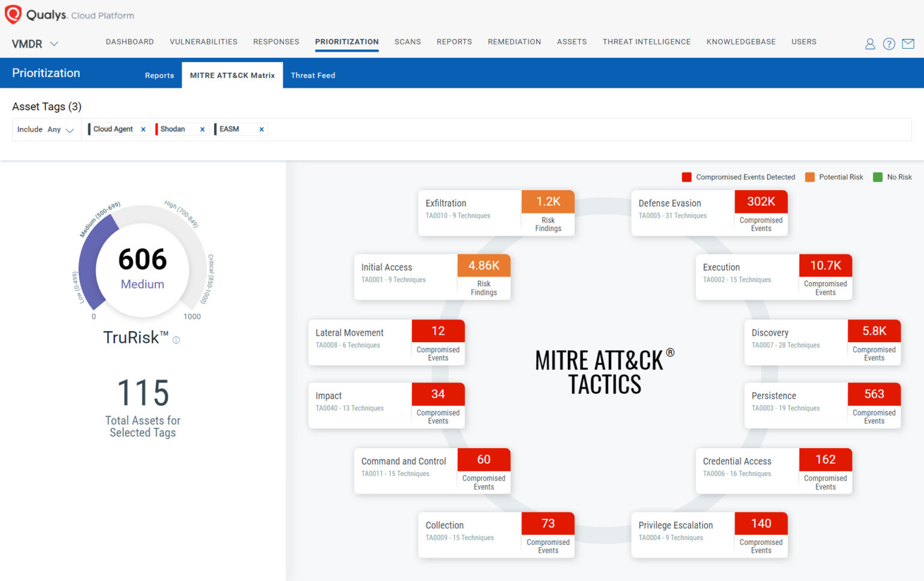Screen dimensions: 924x581
Task: Expand the Include Any filter dropdown
Action: click(x=69, y=129)
